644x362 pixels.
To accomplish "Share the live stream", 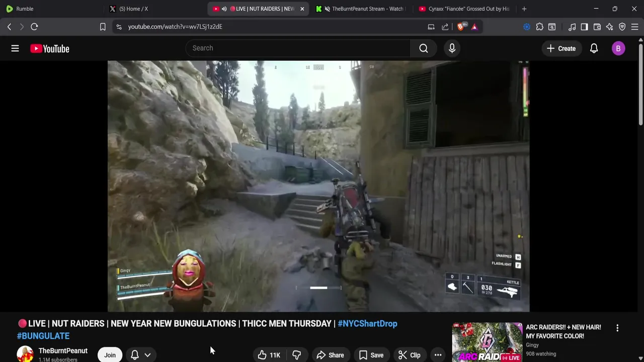I will [330, 355].
